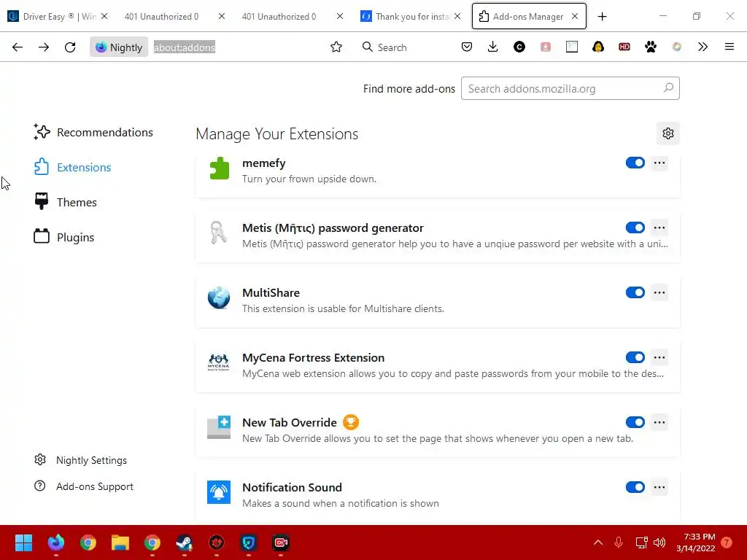Open more options for MultiShare

[659, 292]
